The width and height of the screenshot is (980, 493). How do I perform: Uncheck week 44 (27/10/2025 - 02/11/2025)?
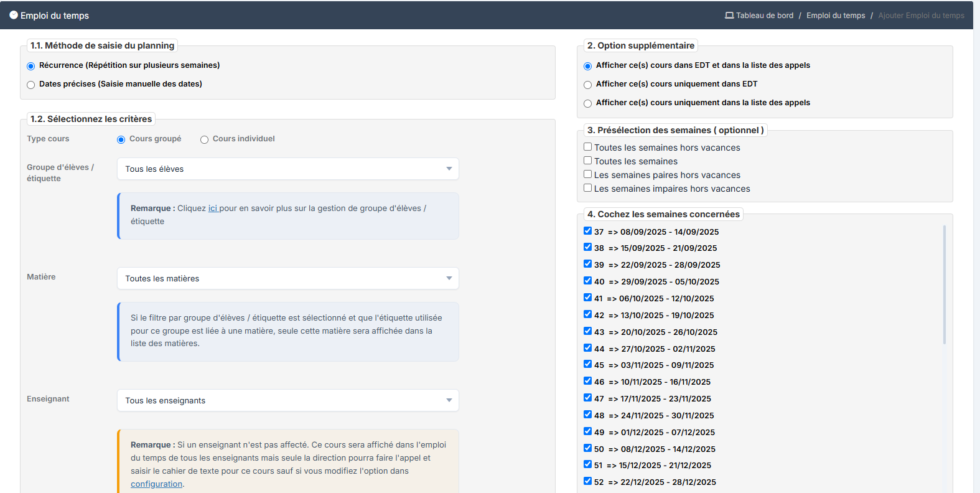point(587,348)
